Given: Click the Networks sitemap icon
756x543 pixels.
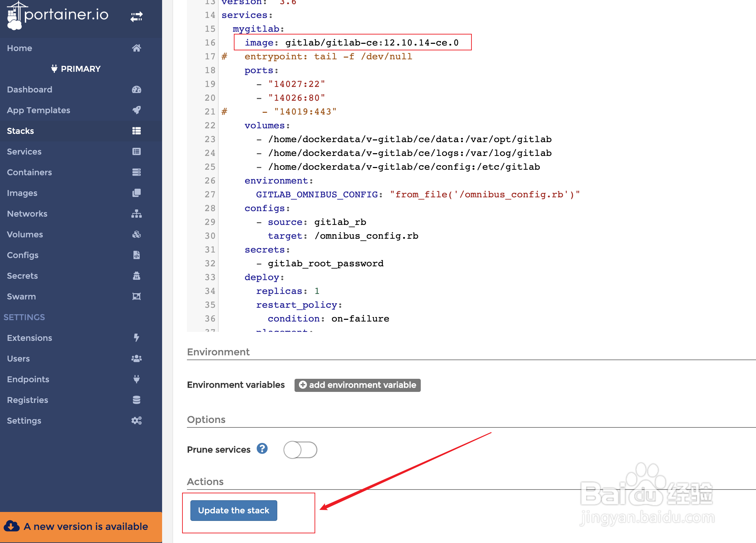Looking at the screenshot, I should 137,214.
